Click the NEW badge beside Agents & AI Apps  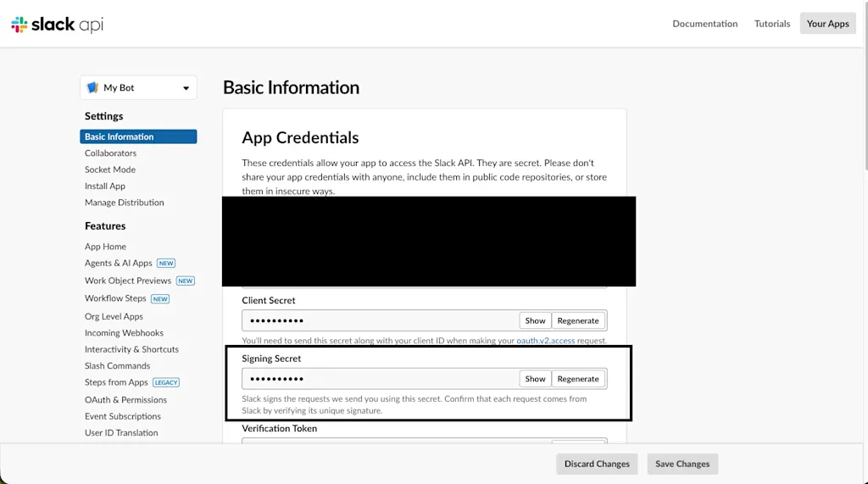click(x=166, y=264)
